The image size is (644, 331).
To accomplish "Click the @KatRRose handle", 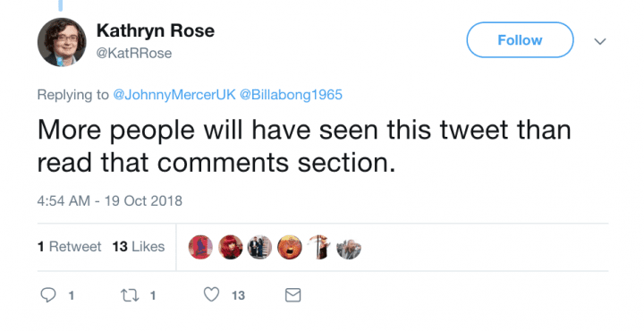I will 134,53.
